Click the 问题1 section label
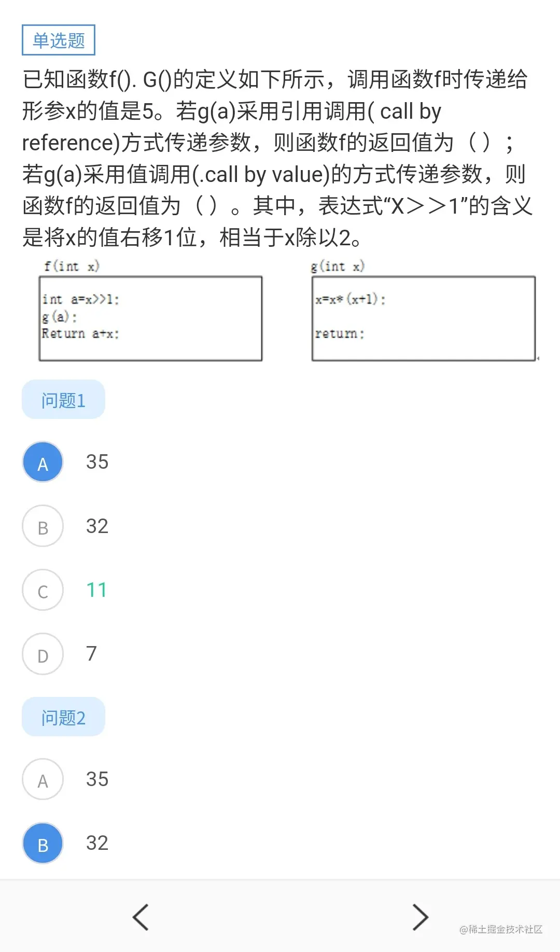The image size is (560, 952). coord(63,399)
